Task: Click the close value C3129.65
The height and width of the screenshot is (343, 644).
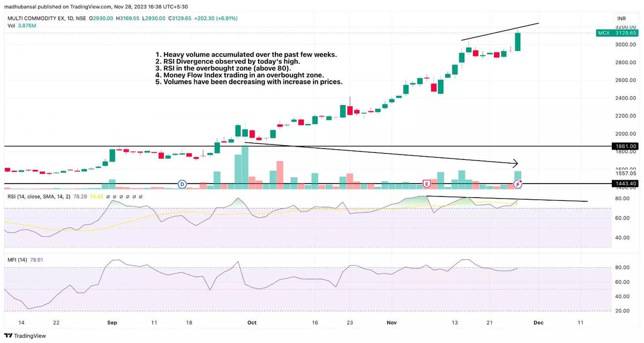Action: [180, 18]
